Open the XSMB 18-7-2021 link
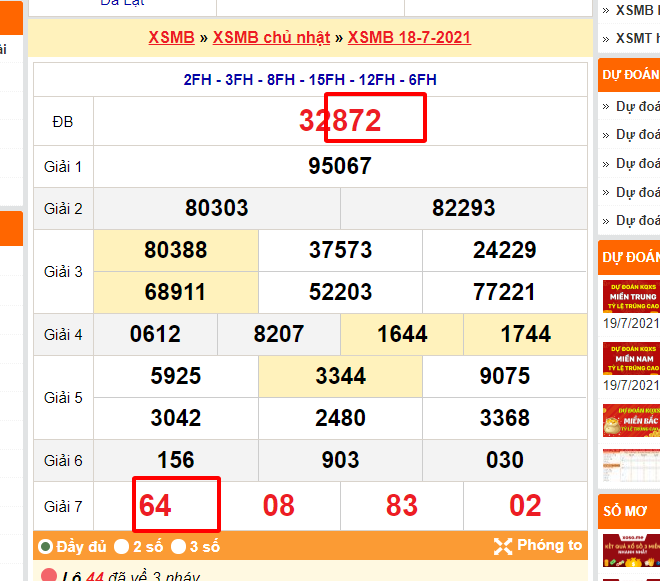This screenshot has width=660, height=581. pos(409,38)
